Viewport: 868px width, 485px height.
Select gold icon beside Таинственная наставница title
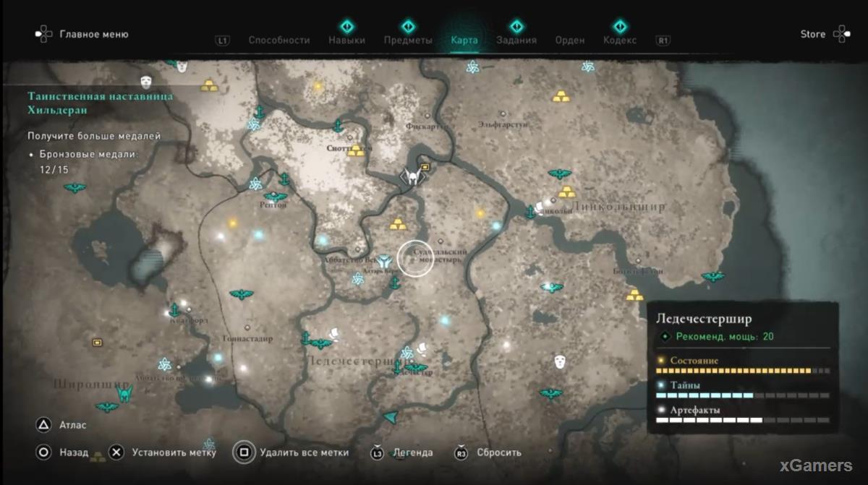point(210,86)
